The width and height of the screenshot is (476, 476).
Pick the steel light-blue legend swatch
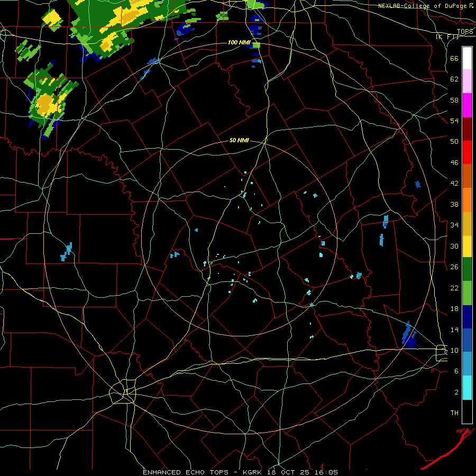(467, 364)
